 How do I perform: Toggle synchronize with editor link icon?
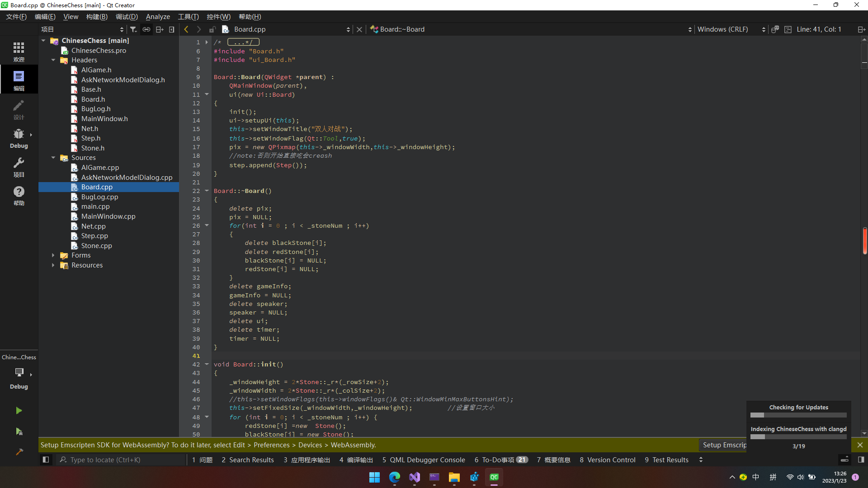(146, 29)
